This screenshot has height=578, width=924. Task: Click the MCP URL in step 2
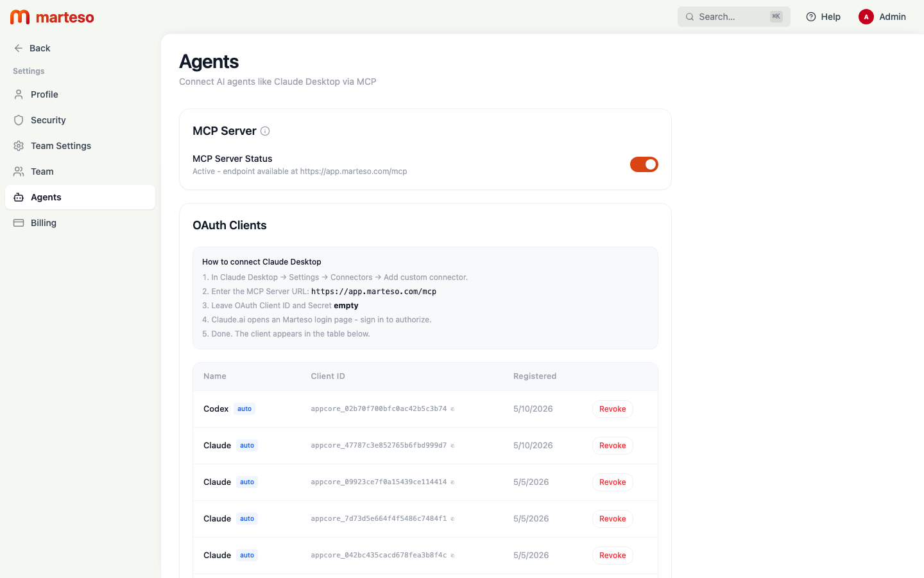coord(373,292)
